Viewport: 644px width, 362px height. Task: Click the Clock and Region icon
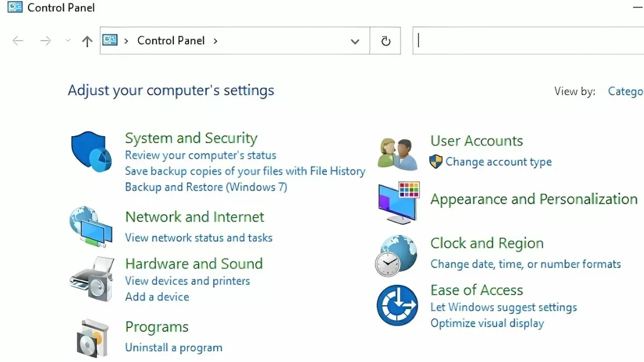(x=396, y=255)
